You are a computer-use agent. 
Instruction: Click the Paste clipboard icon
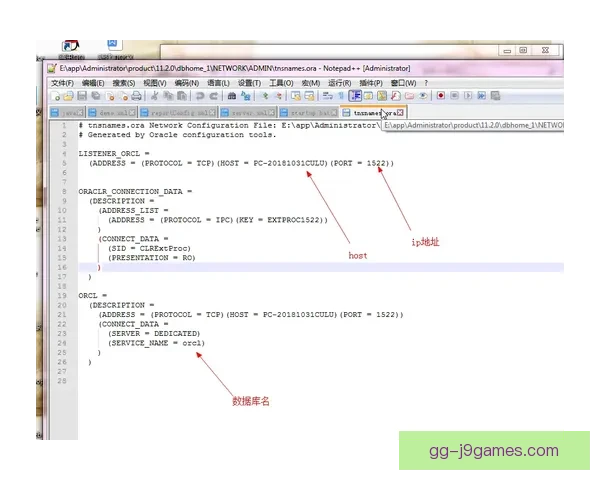click(x=182, y=96)
